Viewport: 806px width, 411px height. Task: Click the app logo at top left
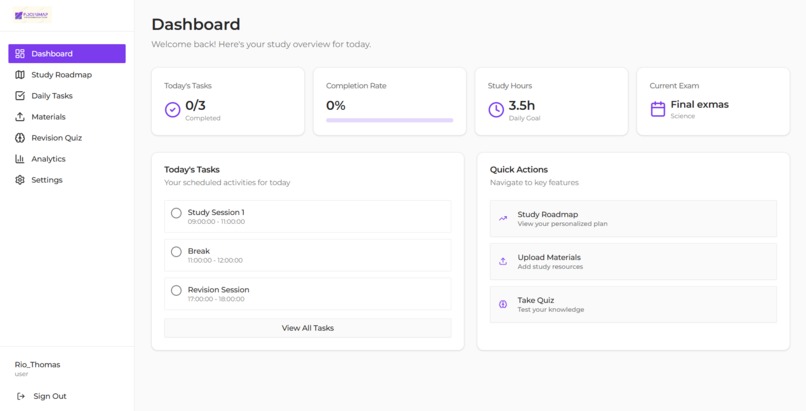pos(32,15)
